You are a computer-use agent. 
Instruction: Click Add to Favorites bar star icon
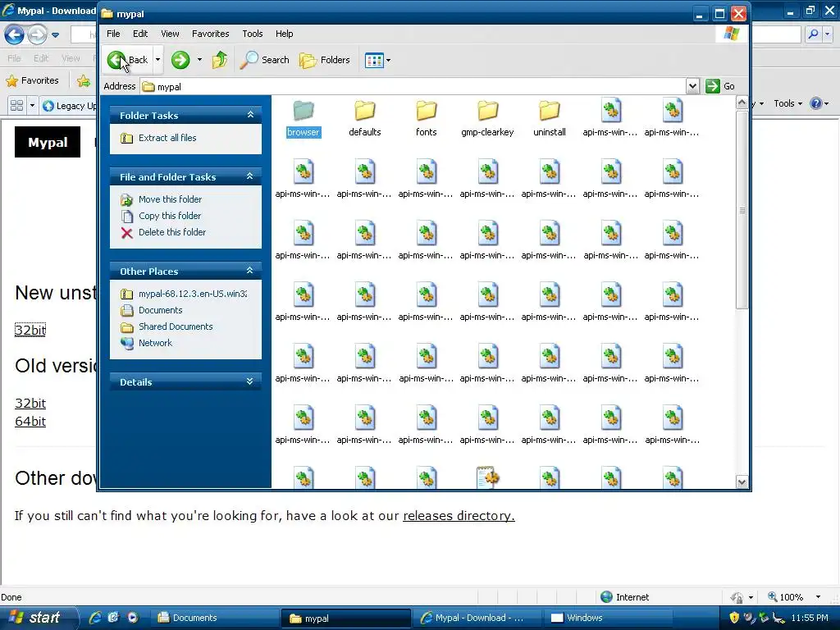pyautogui.click(x=84, y=81)
